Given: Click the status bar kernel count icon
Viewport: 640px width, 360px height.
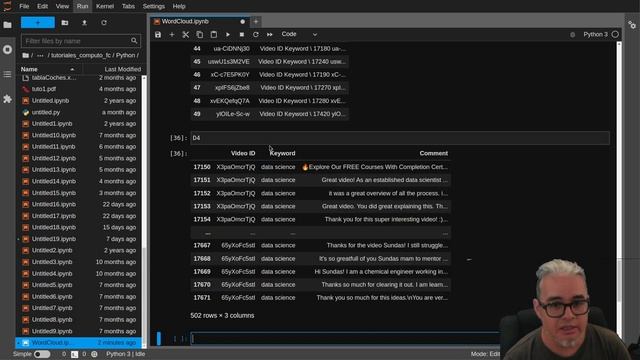Looking at the screenshot, I should (x=94, y=354).
